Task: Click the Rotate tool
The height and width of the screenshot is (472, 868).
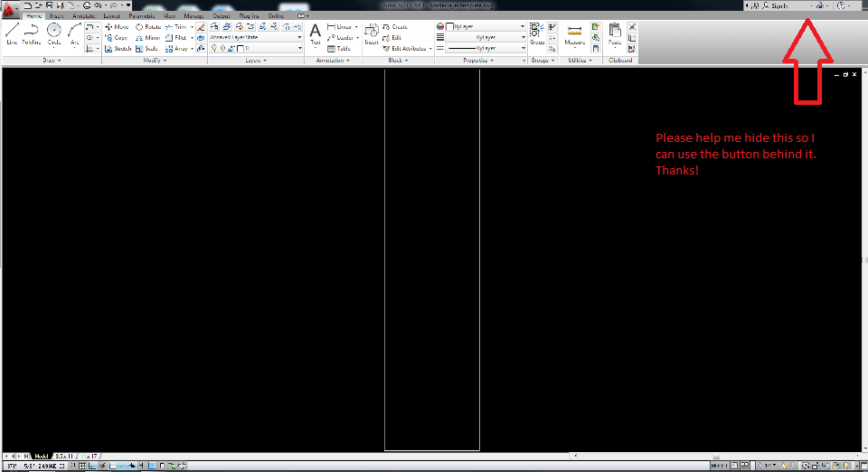Action: [147, 26]
